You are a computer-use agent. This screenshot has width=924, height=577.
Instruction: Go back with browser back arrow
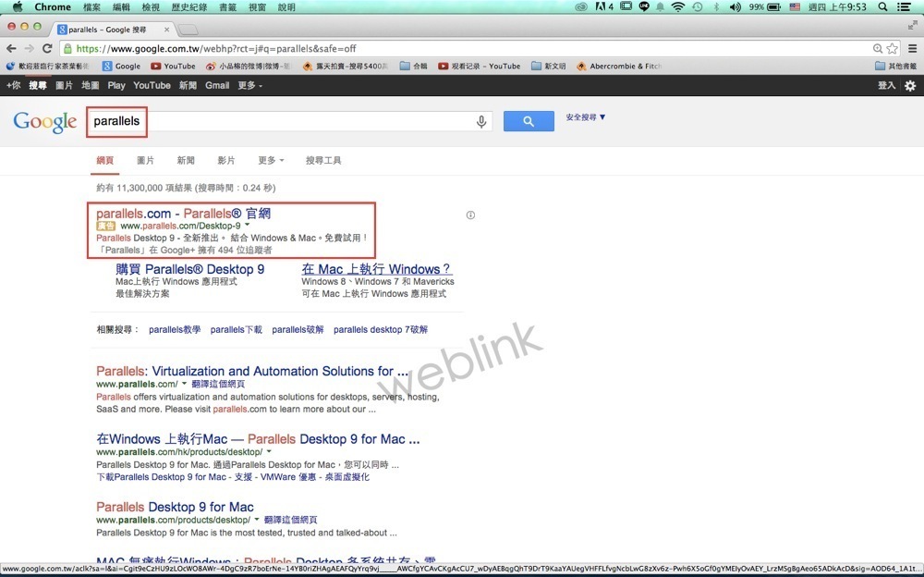(11, 48)
